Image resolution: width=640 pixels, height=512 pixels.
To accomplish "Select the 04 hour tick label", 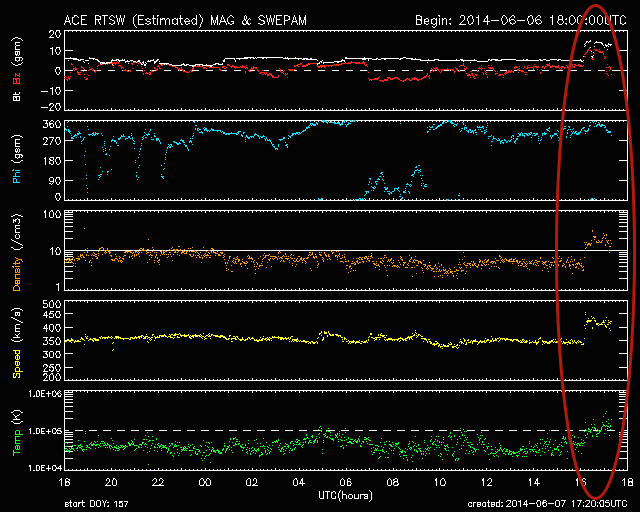I will [x=299, y=483].
